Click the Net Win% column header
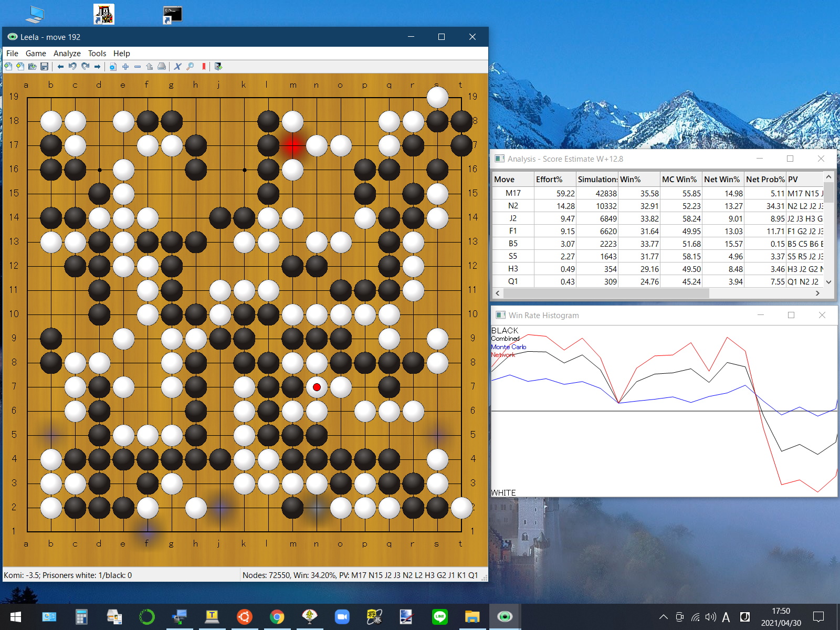Image resolution: width=840 pixels, height=630 pixels. click(721, 180)
